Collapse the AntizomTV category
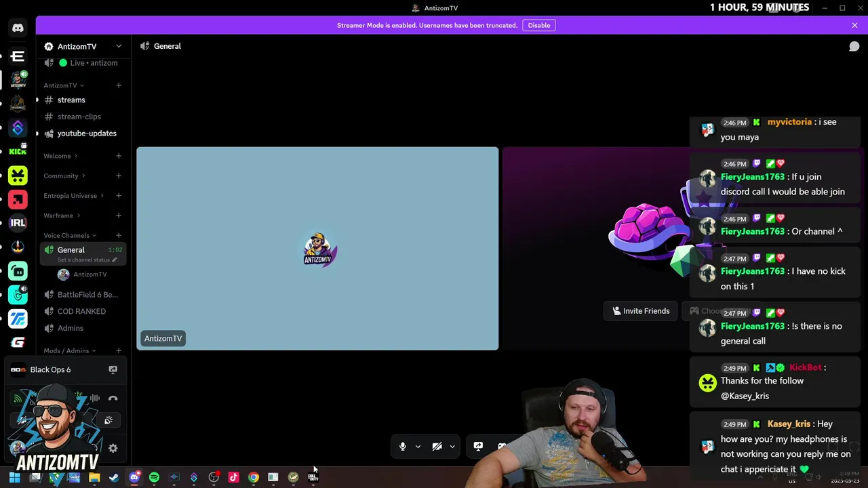The height and width of the screenshot is (488, 868). (64, 85)
